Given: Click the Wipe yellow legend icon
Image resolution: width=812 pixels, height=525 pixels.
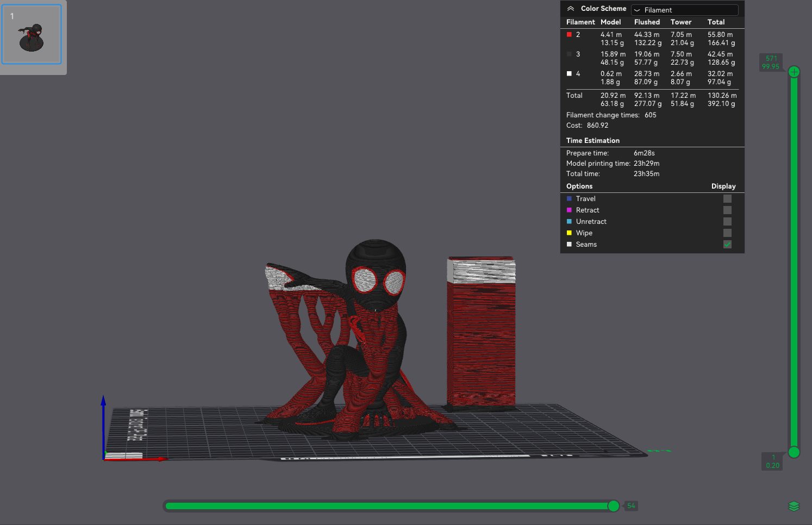Looking at the screenshot, I should pos(569,233).
